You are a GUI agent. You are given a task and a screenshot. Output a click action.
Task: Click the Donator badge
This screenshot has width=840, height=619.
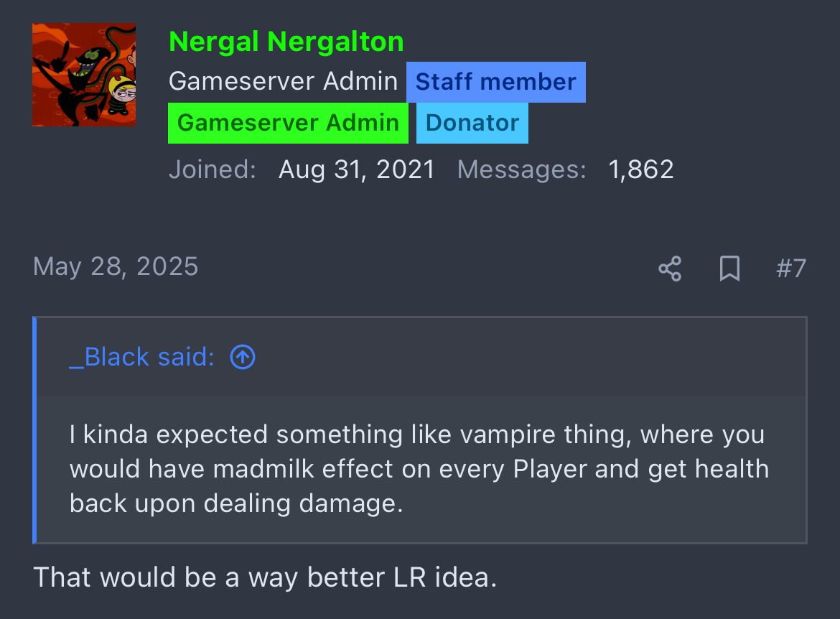coord(472,123)
